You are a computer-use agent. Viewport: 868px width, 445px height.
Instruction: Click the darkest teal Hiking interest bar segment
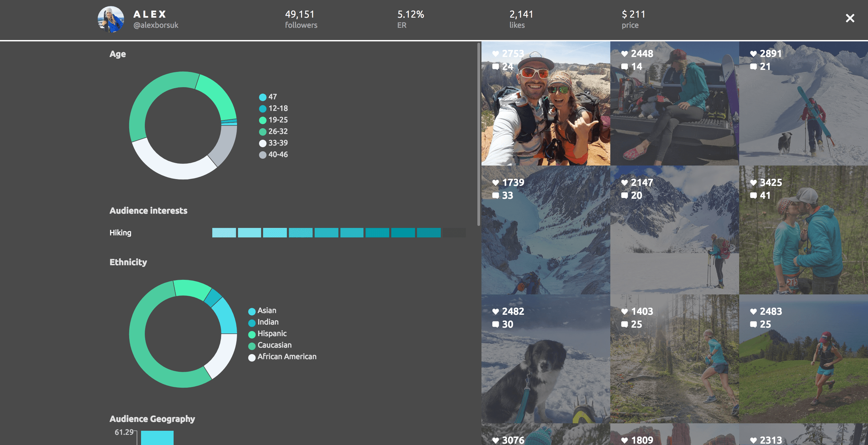(429, 233)
